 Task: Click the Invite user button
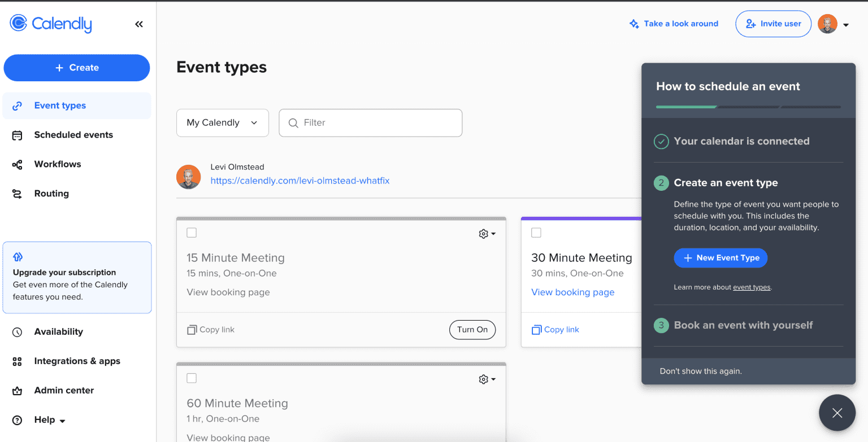(x=773, y=24)
